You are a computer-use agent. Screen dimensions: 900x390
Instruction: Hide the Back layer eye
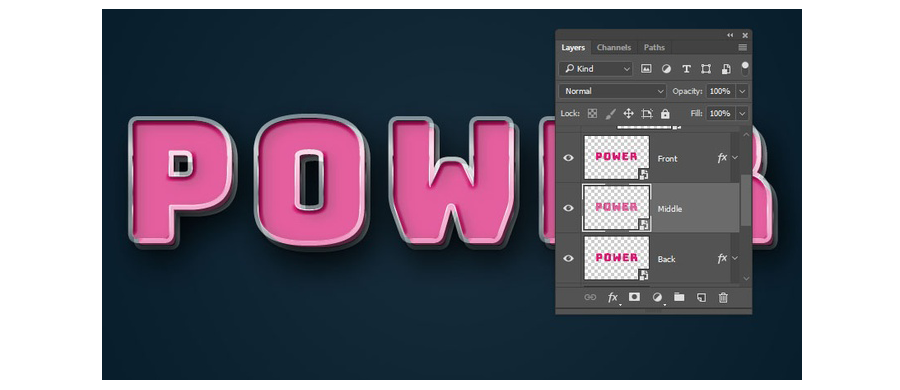(568, 258)
